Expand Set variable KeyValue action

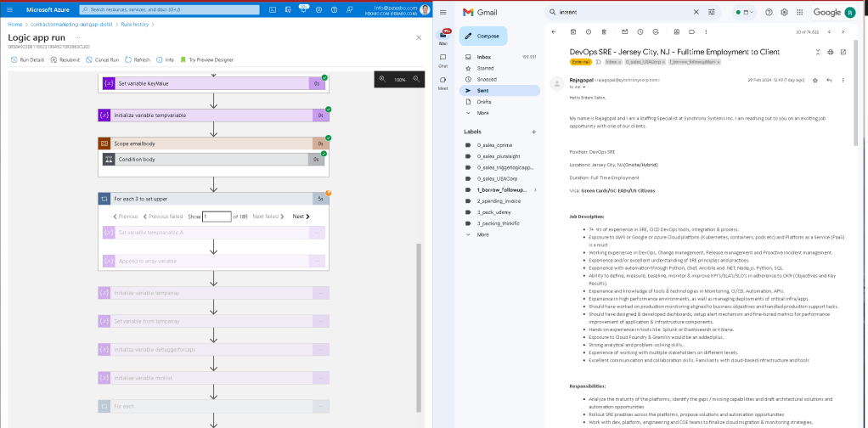(x=213, y=83)
